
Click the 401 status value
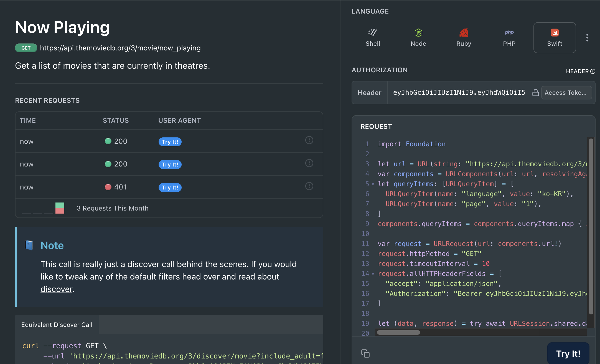coord(120,187)
